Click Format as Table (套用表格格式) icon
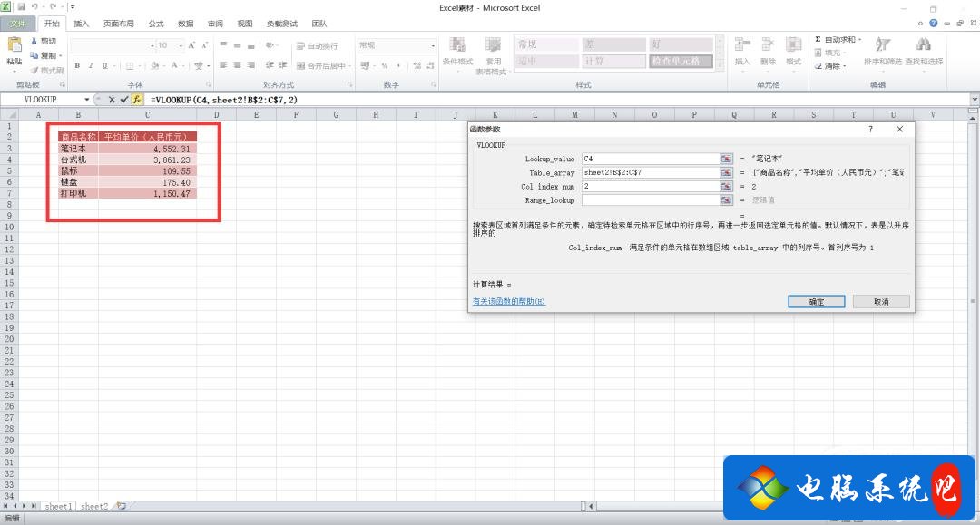The width and height of the screenshot is (980, 525). (493, 44)
